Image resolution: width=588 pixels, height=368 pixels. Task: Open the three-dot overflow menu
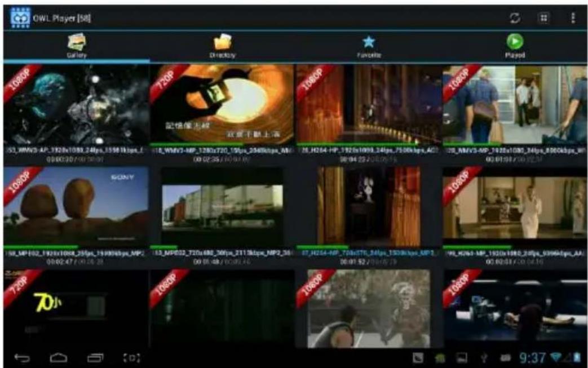(x=573, y=18)
